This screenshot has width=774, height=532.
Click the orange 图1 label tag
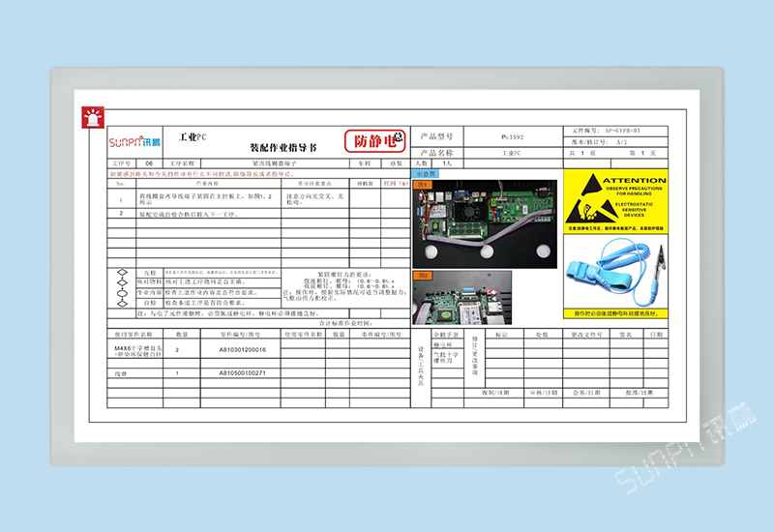pyautogui.click(x=422, y=184)
